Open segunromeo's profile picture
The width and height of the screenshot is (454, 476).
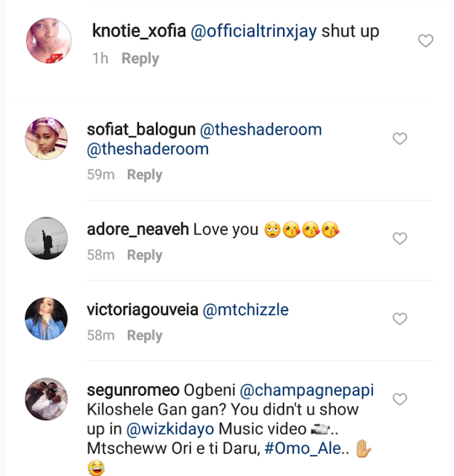pyautogui.click(x=47, y=399)
